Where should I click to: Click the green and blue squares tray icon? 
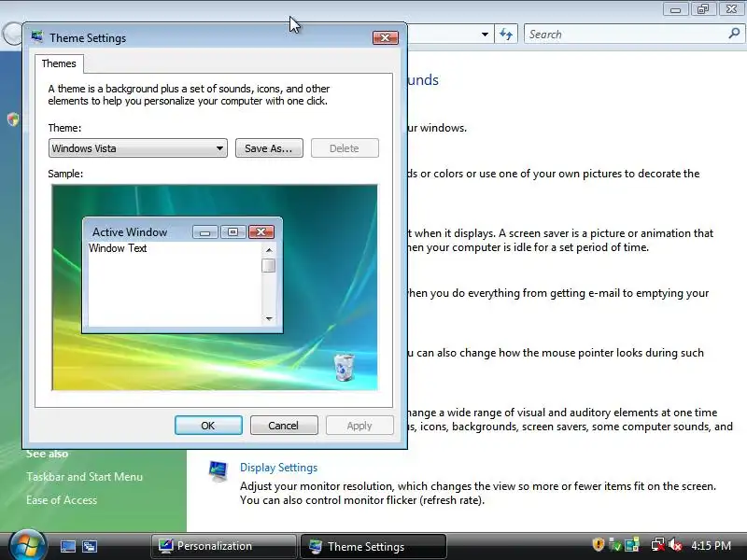pos(632,544)
